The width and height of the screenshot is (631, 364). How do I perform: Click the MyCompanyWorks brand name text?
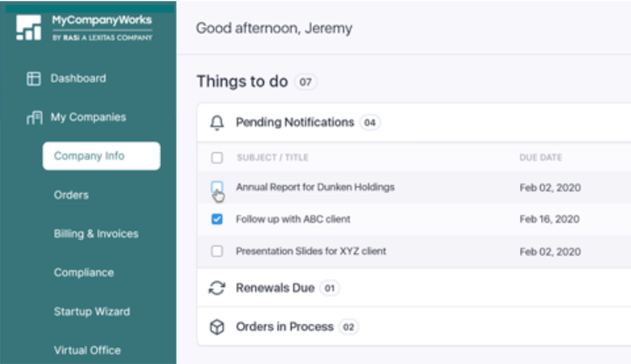coord(101,20)
